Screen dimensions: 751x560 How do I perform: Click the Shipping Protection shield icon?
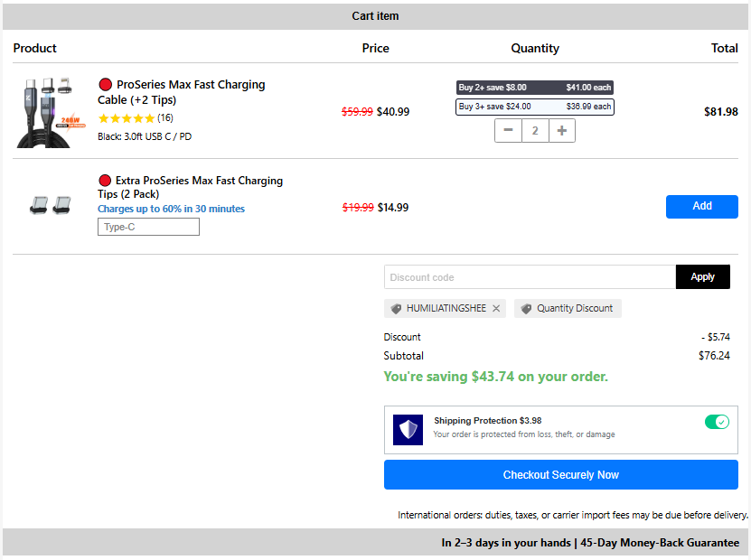coord(408,429)
